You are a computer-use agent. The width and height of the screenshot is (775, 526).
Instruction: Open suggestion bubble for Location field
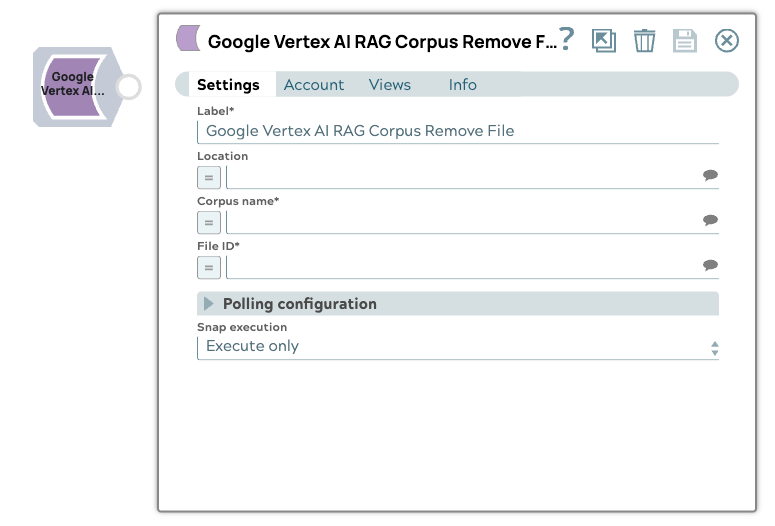coord(710,176)
